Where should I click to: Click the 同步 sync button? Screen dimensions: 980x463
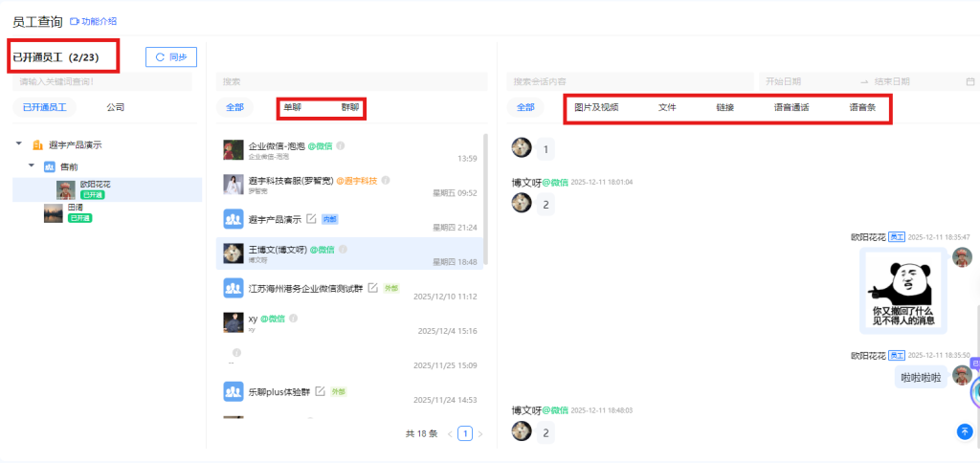[x=171, y=57]
